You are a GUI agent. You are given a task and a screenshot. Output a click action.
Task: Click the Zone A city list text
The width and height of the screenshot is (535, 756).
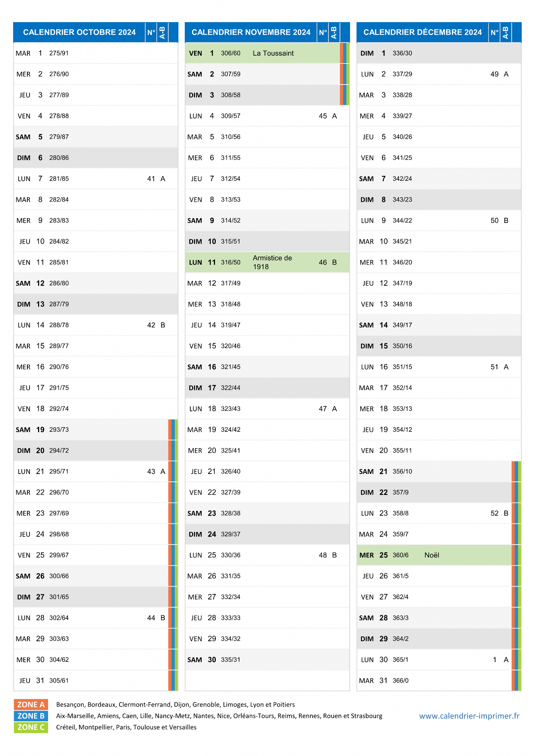click(x=176, y=705)
